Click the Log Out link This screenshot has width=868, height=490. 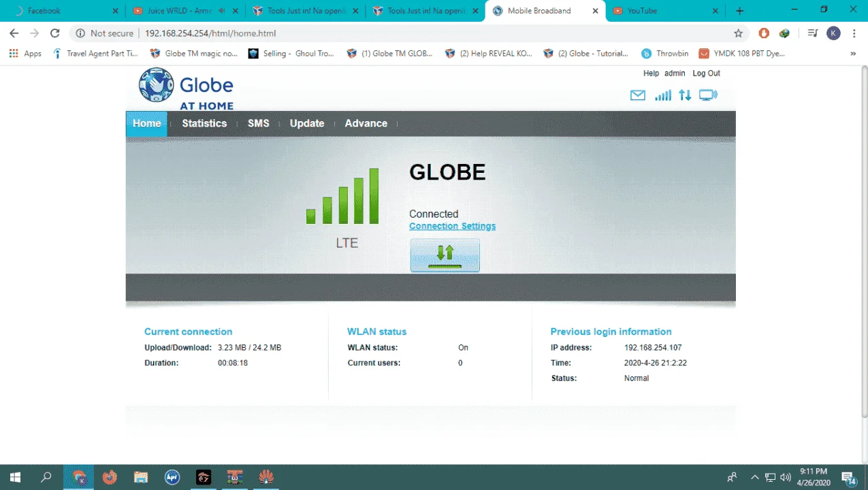(x=706, y=73)
